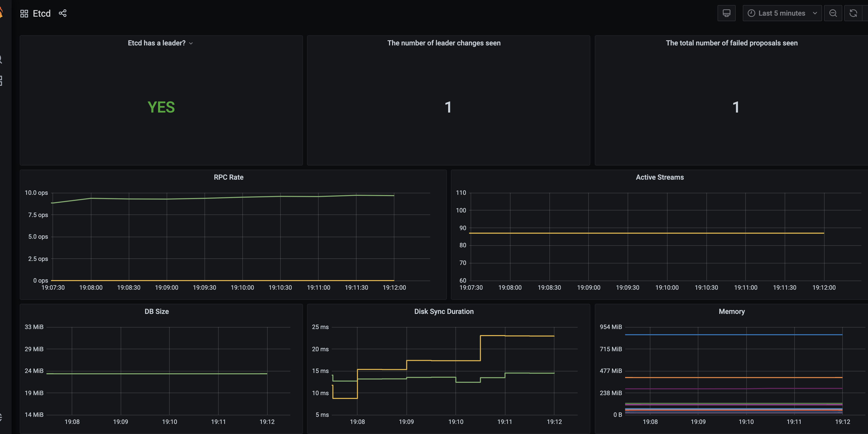Image resolution: width=868 pixels, height=434 pixels.
Task: Cycle view mode with the monitor icon
Action: [x=726, y=13]
